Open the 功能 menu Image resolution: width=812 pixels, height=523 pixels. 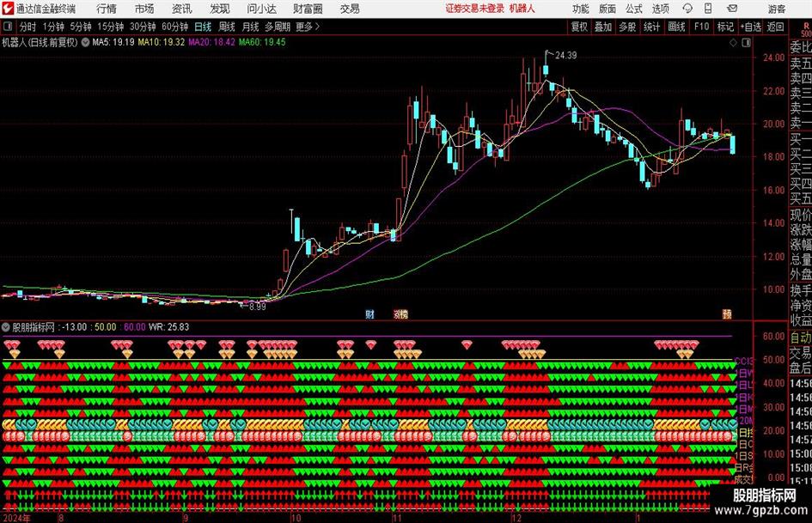pos(581,9)
